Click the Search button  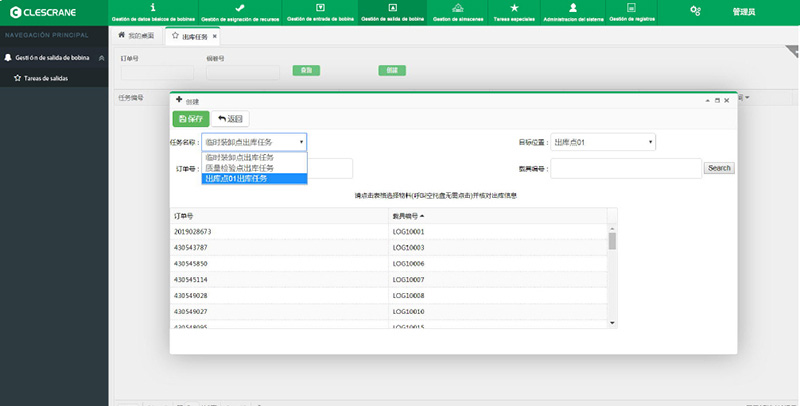coord(719,168)
